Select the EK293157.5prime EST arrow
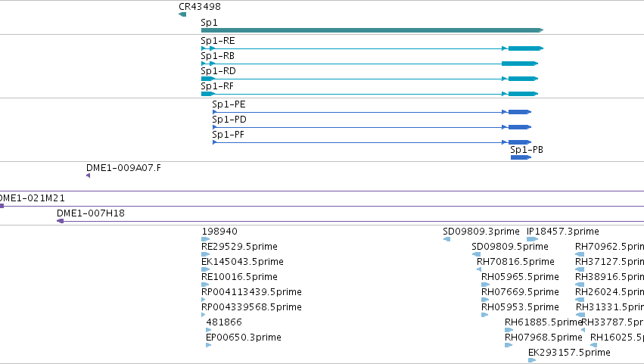The width and height of the screenshot is (644, 364). (532, 360)
